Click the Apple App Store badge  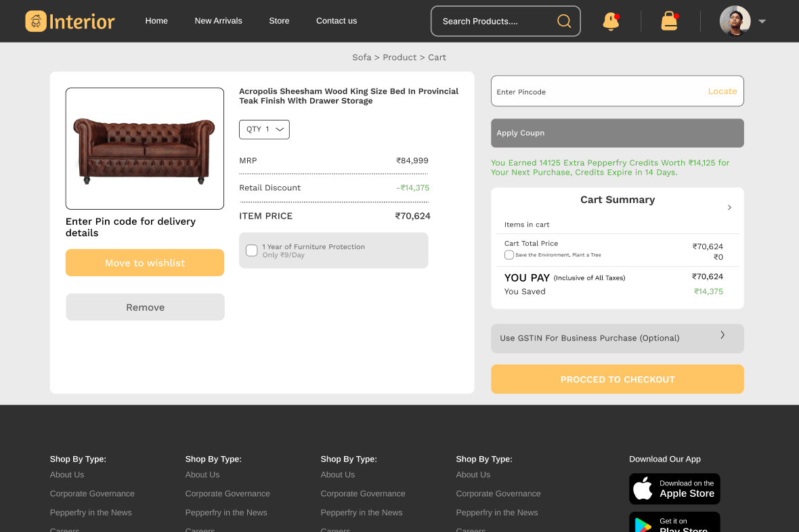pyautogui.click(x=674, y=489)
